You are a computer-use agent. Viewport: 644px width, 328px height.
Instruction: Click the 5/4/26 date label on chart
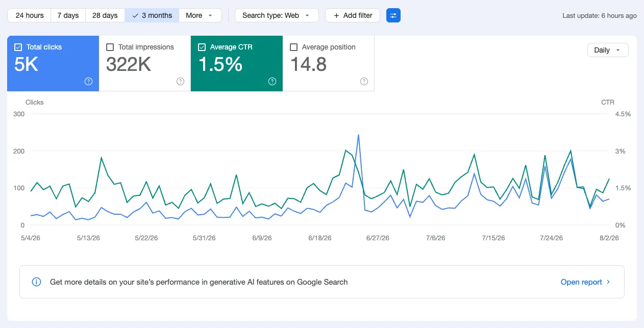pos(31,238)
